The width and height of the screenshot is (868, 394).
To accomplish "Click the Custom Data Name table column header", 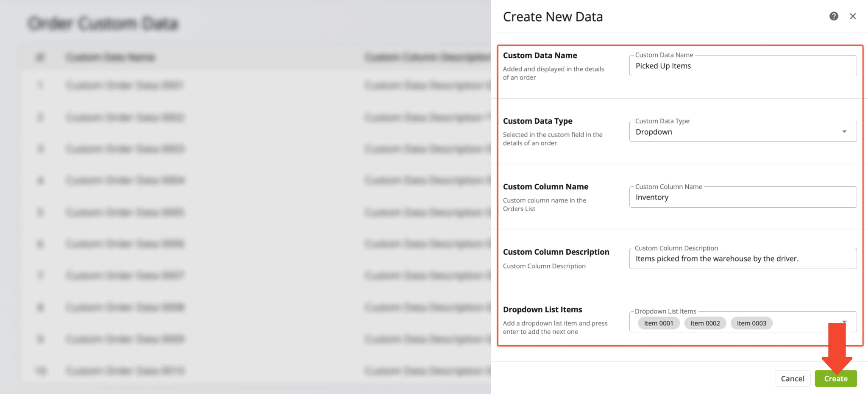I will [x=110, y=57].
